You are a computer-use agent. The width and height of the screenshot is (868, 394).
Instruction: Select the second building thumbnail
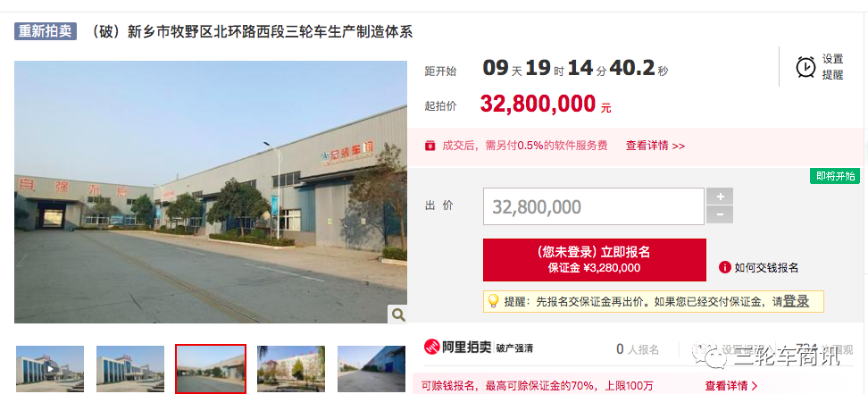pyautogui.click(x=130, y=368)
